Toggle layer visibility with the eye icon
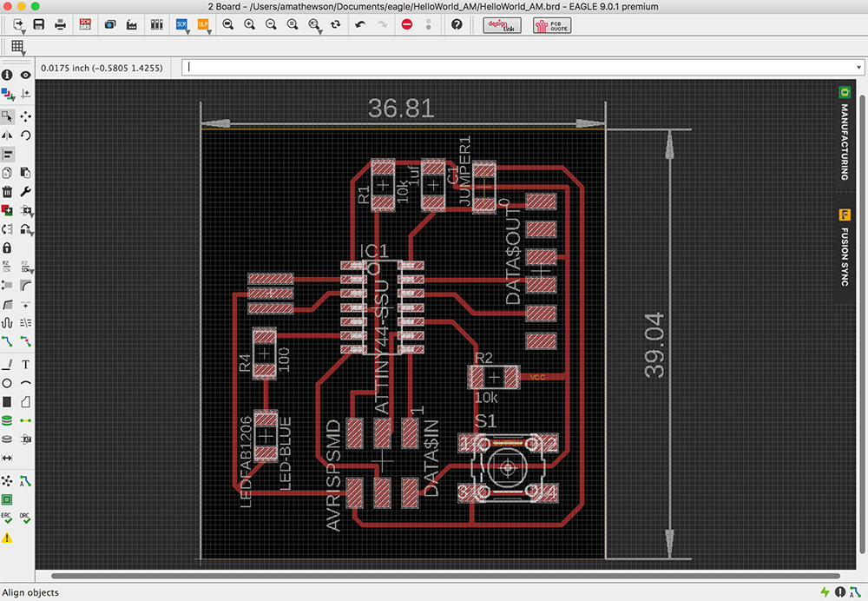The height and width of the screenshot is (601, 868). point(26,76)
